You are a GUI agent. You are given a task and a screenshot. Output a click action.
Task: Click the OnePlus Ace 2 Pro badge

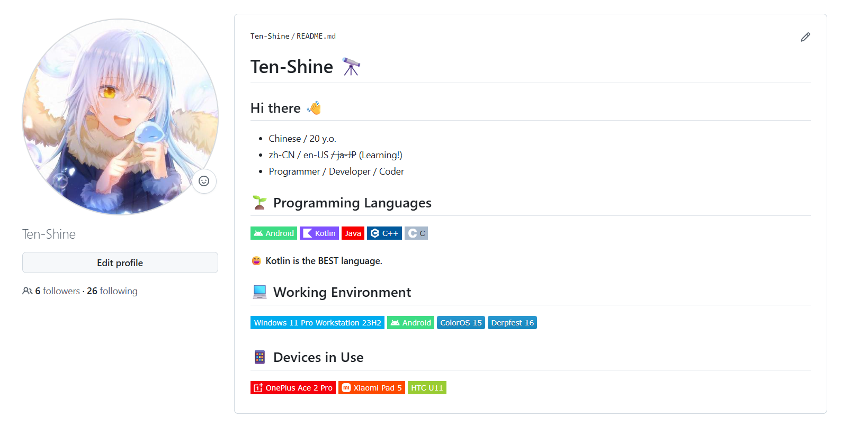293,388
